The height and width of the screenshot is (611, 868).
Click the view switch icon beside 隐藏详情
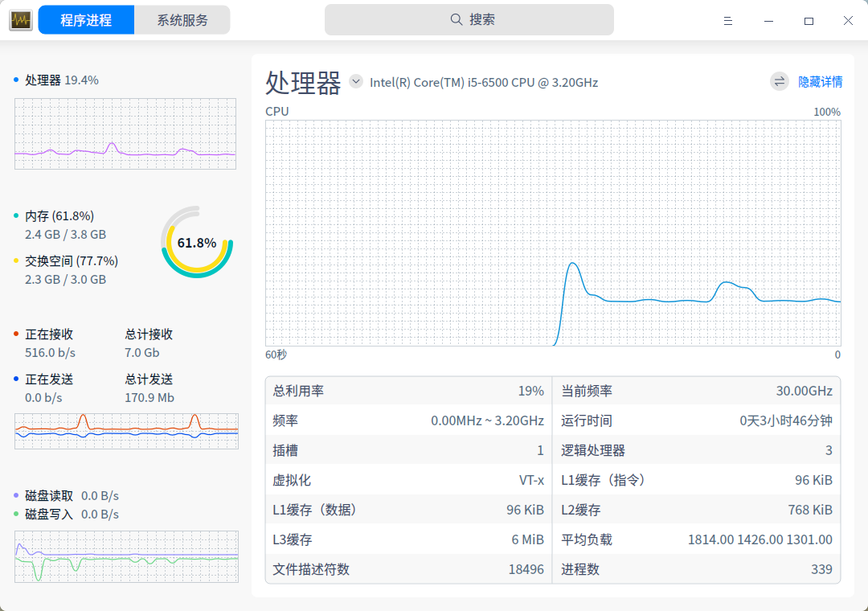click(x=778, y=81)
